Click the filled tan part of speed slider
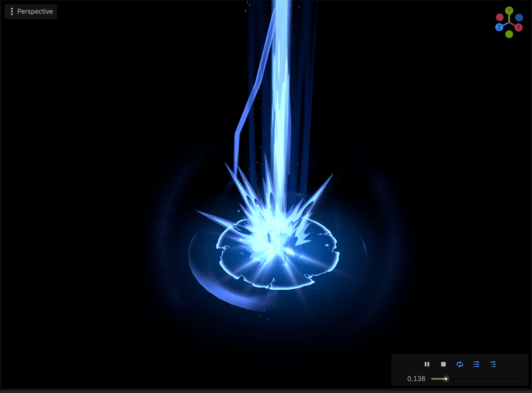The image size is (532, 393). pos(437,379)
